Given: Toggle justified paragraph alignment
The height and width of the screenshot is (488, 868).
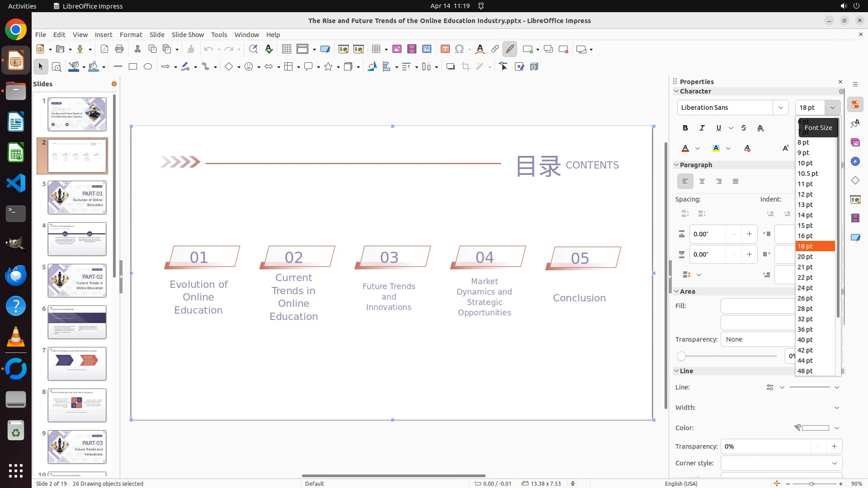Looking at the screenshot, I should point(736,181).
